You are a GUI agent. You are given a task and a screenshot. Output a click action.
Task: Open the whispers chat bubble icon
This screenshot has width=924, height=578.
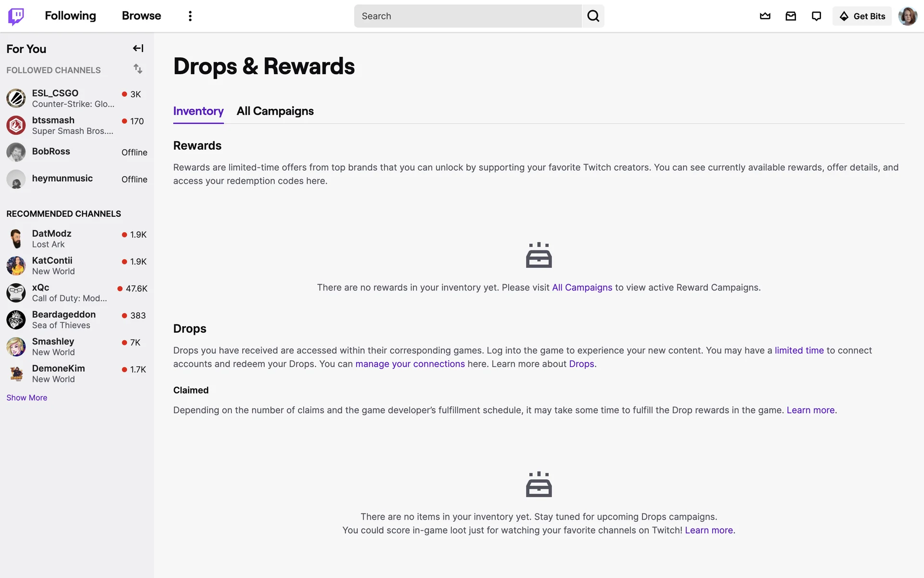[816, 16]
